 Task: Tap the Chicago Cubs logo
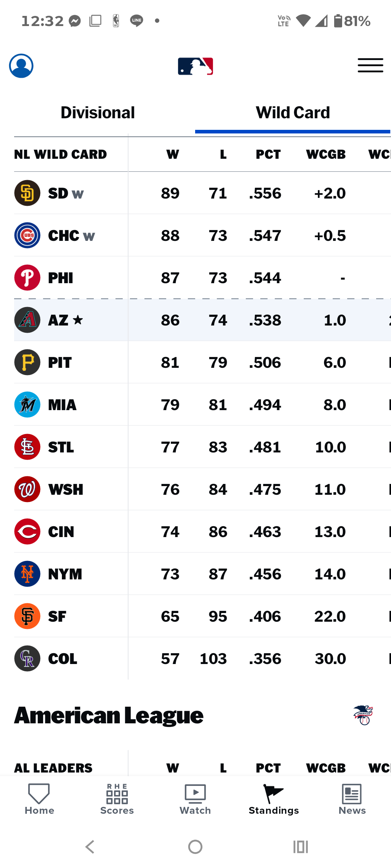(x=27, y=235)
